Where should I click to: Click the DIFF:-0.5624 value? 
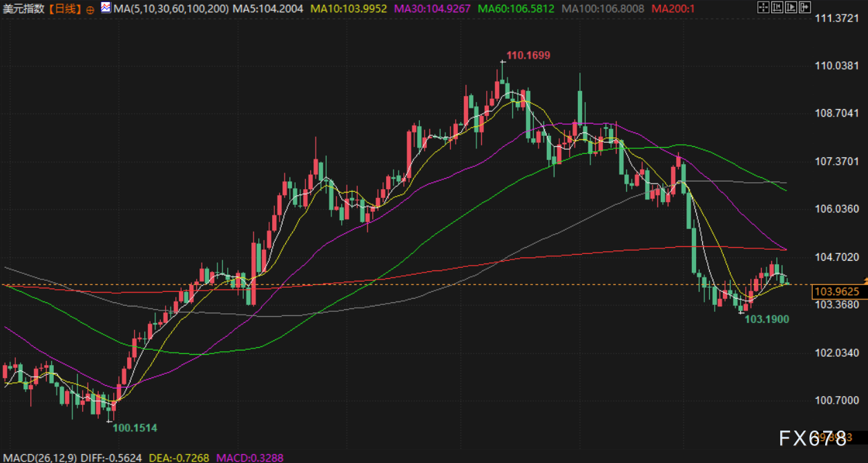pos(110,457)
